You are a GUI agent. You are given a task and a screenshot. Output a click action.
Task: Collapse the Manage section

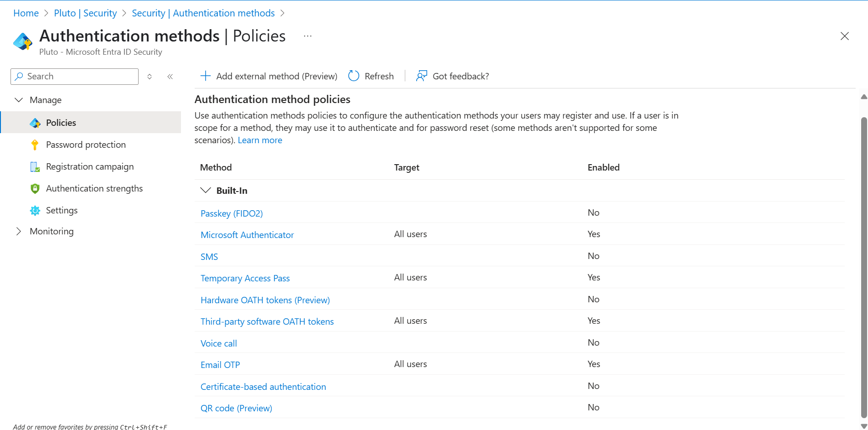(x=19, y=100)
